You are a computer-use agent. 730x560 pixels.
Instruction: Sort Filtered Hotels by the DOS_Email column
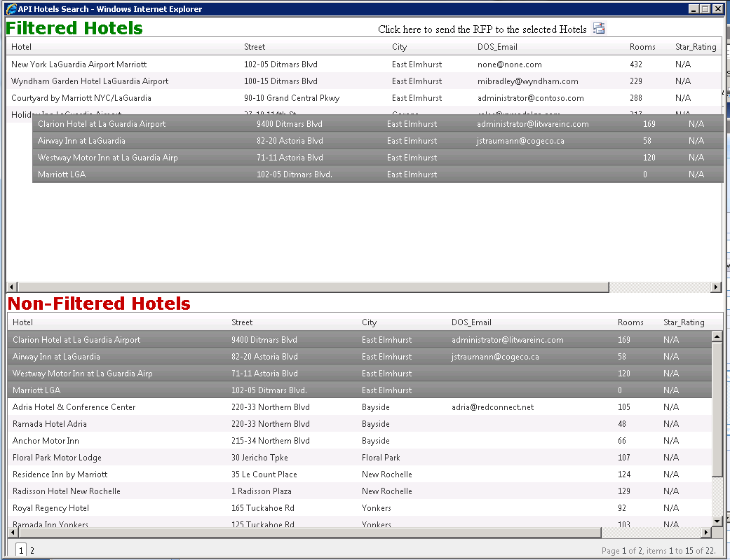[x=497, y=46]
